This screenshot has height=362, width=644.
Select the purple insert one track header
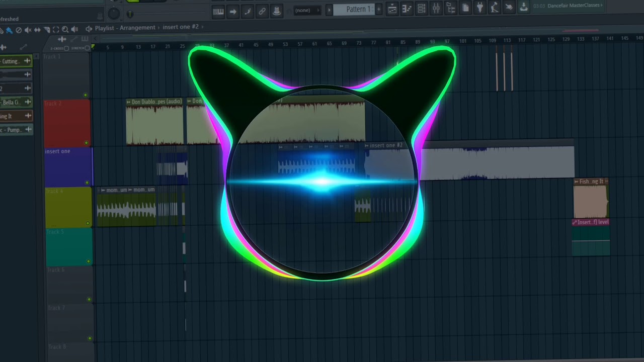(68, 166)
